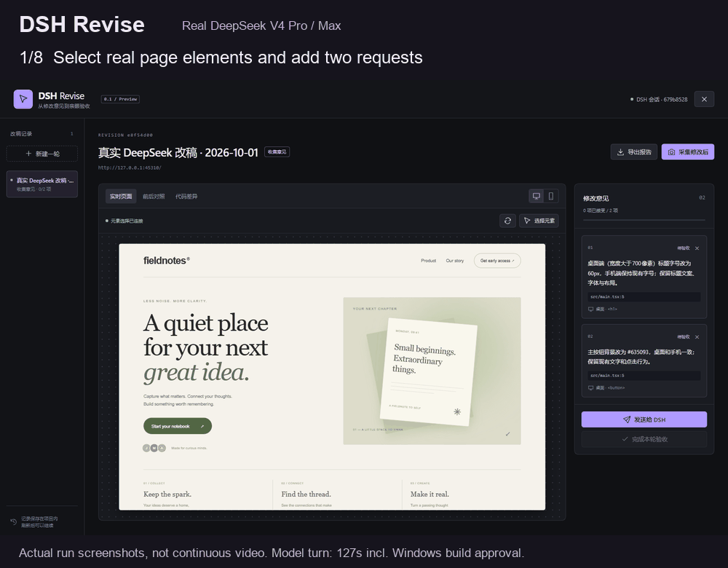Click the history icon beside 记录保存在项目内
Image resolution: width=728 pixels, height=568 pixels.
coord(13,521)
